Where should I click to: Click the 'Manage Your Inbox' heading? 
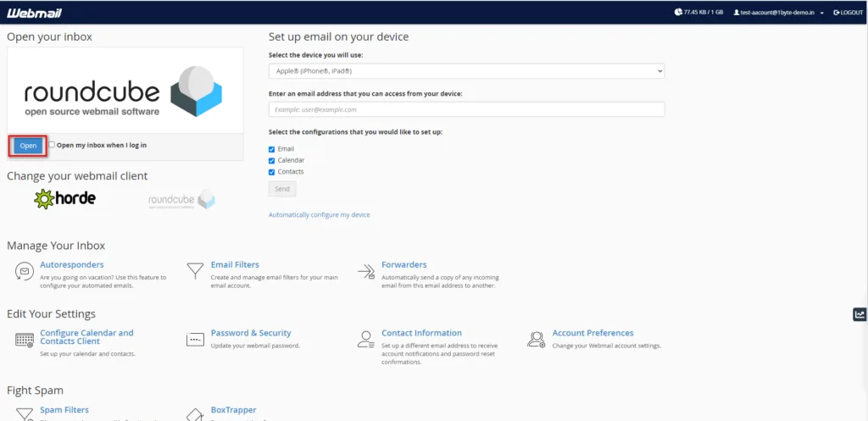point(56,246)
